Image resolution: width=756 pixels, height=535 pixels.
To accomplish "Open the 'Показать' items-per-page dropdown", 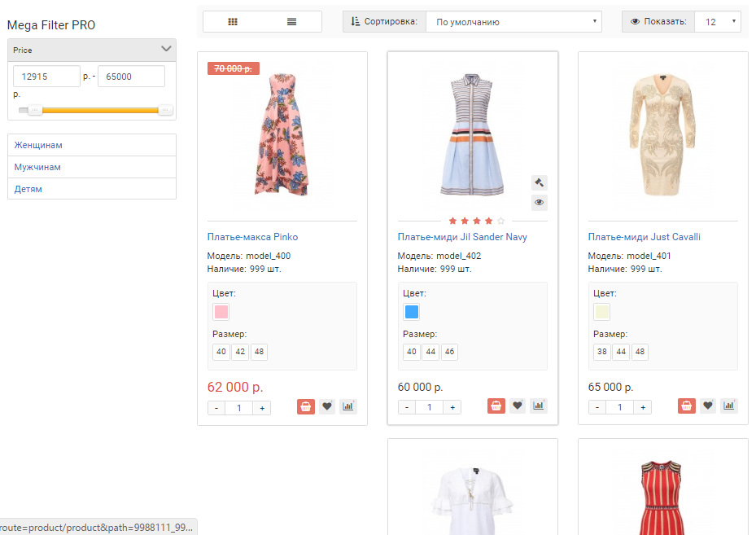I will tap(718, 22).
